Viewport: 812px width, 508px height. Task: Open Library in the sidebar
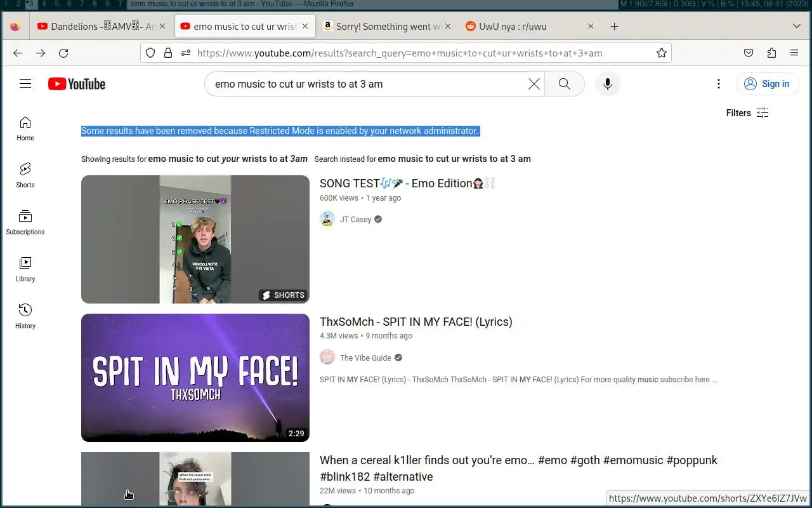[x=25, y=269]
